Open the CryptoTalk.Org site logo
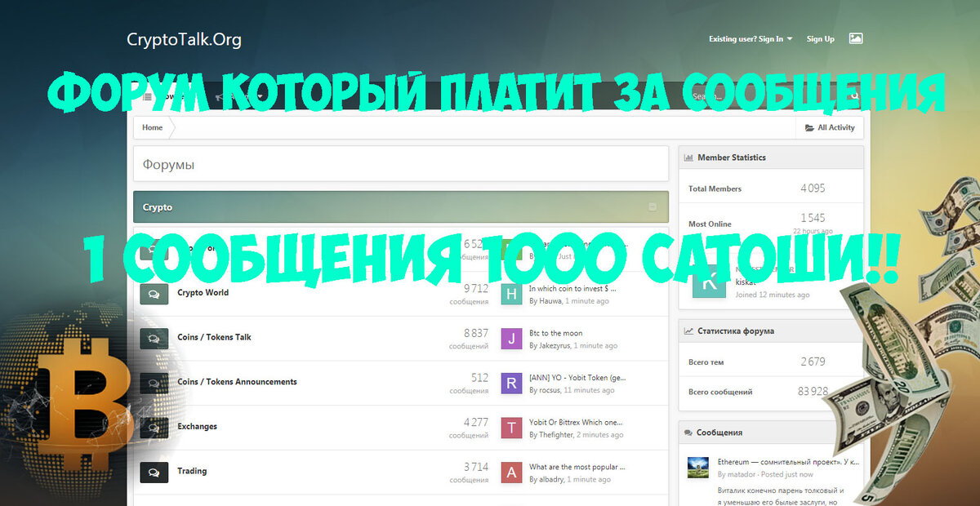This screenshot has height=506, width=980. 184,39
